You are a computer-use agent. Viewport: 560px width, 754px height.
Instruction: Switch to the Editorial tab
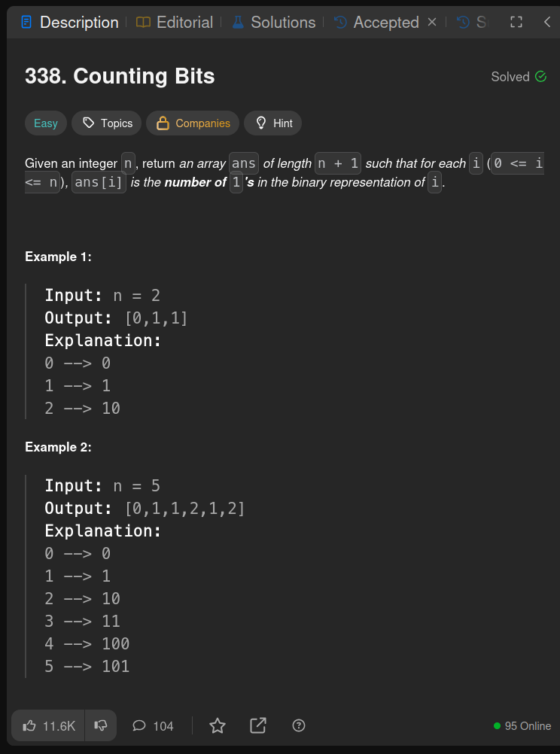[175, 22]
